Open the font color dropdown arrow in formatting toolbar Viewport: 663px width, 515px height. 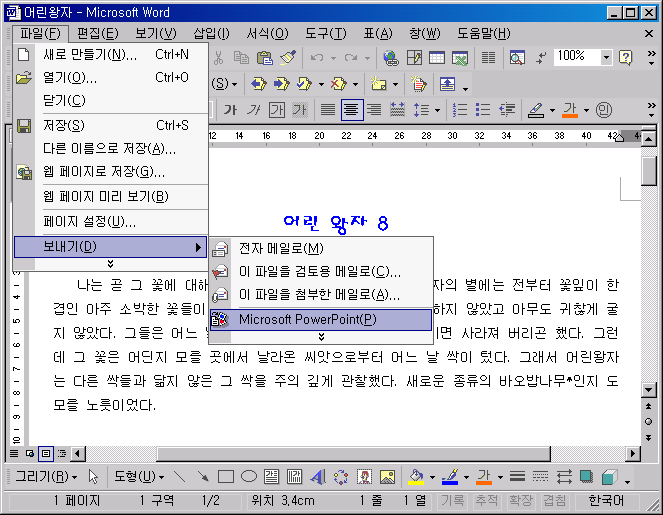coord(586,110)
